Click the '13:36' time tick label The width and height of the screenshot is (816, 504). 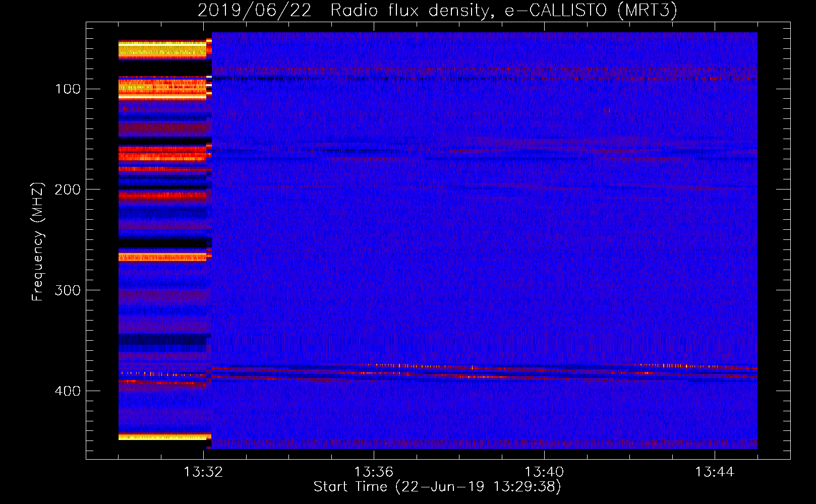coord(374,472)
